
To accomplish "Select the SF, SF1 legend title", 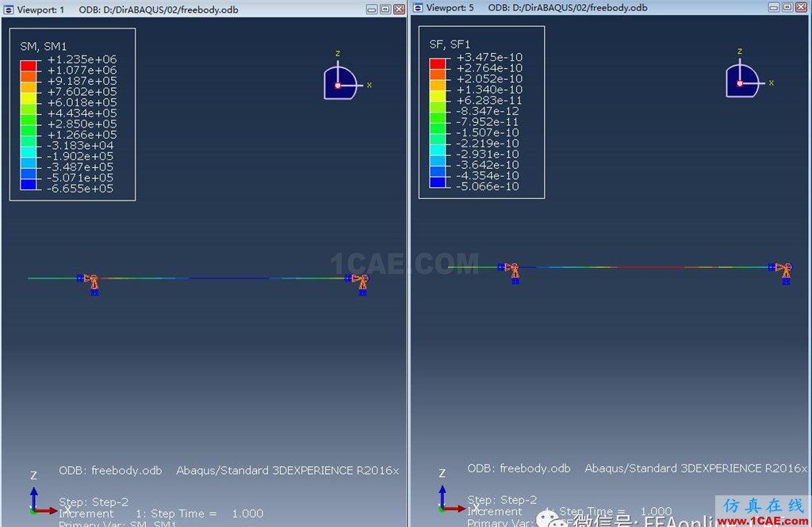I will 450,44.
